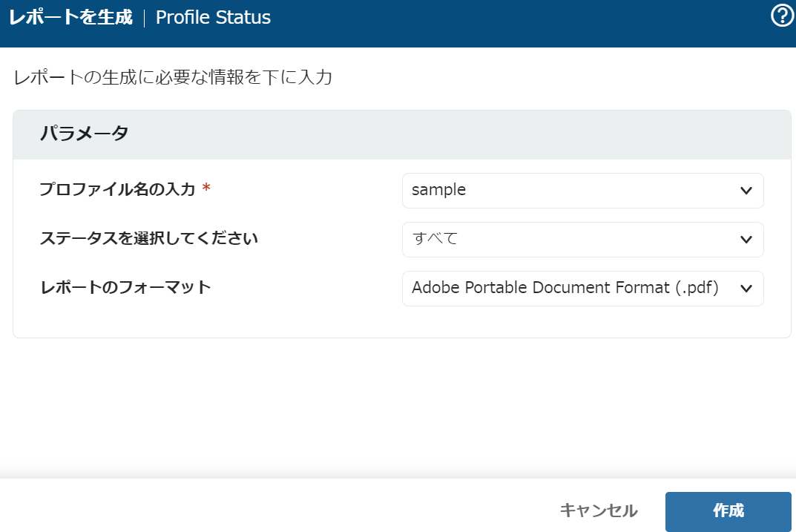Image resolution: width=796 pixels, height=532 pixels.
Task: Click the Profile Status title text
Action: [x=213, y=17]
